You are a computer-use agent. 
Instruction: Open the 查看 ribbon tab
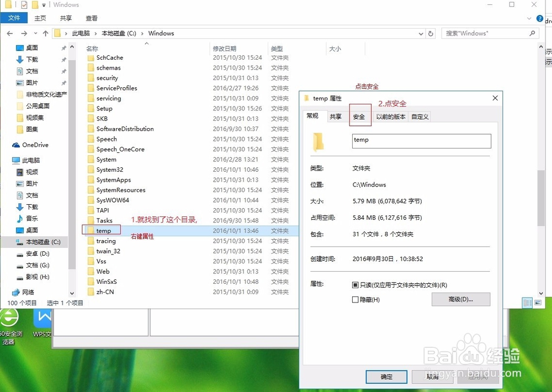(92, 18)
